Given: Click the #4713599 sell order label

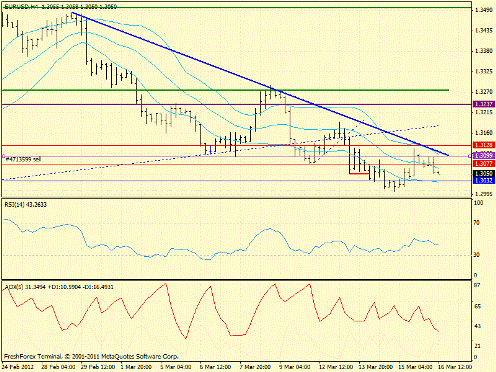Looking at the screenshot, I should (23, 159).
